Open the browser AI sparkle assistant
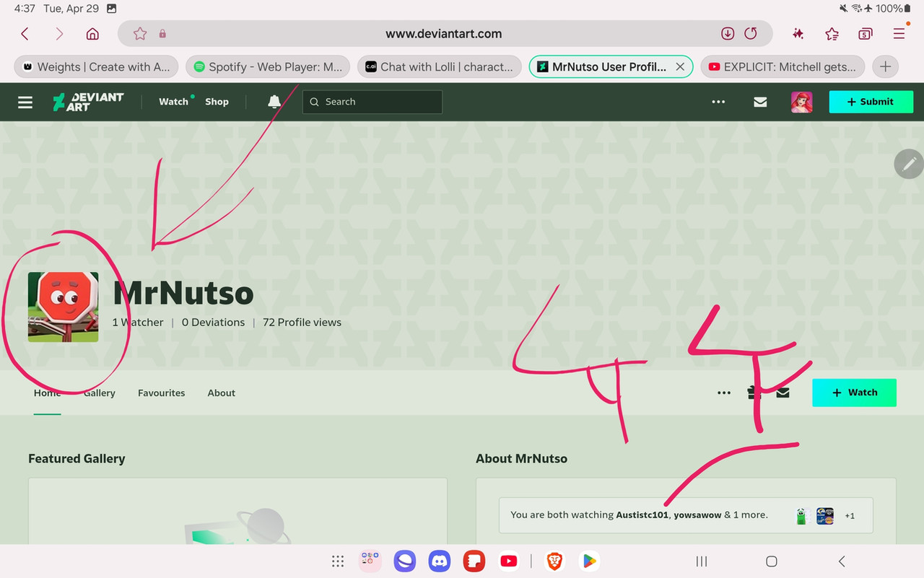 pyautogui.click(x=798, y=34)
